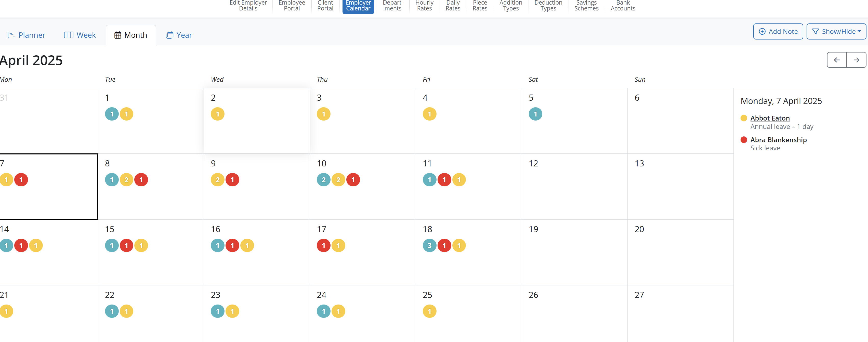Click the teal badge on April 16
The image size is (868, 342).
(218, 246)
